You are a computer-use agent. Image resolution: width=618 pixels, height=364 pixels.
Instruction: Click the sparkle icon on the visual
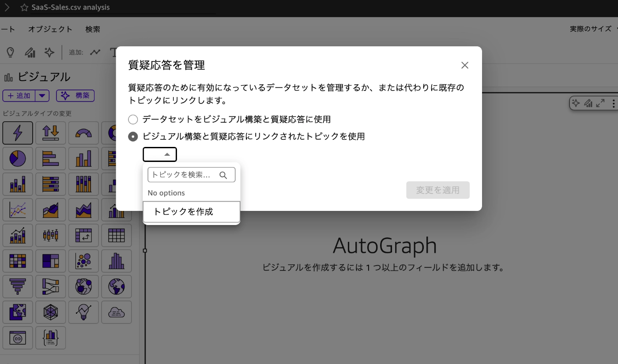tap(576, 103)
